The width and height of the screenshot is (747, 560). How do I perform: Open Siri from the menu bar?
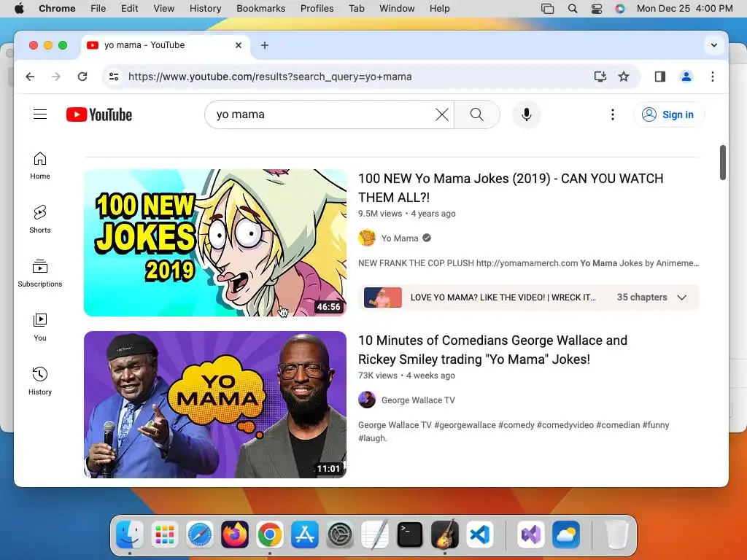pyautogui.click(x=620, y=9)
